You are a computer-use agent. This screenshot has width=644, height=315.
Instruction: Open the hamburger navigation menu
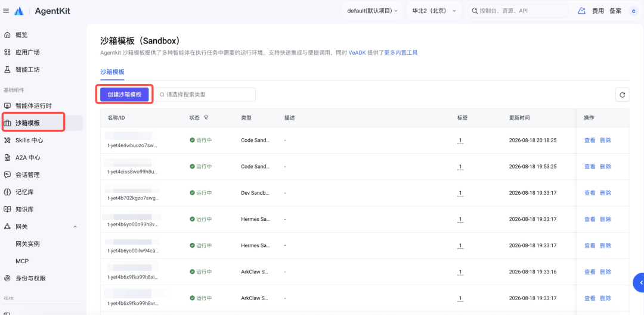tap(6, 11)
